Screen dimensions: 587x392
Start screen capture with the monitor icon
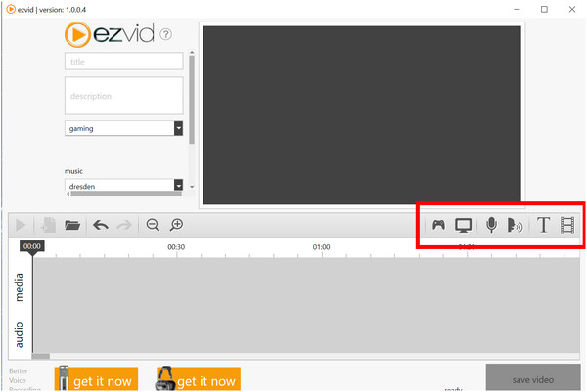(x=463, y=225)
